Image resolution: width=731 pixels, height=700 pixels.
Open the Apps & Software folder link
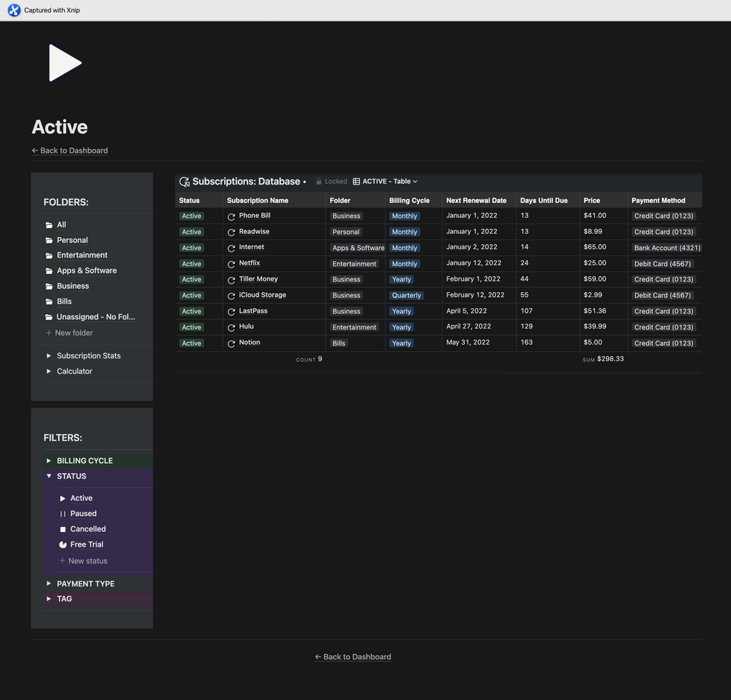[87, 270]
